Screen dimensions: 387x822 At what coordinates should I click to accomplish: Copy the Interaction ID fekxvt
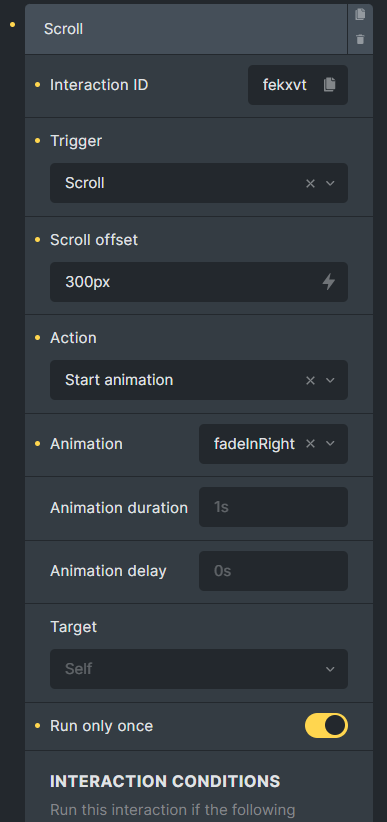pos(329,85)
